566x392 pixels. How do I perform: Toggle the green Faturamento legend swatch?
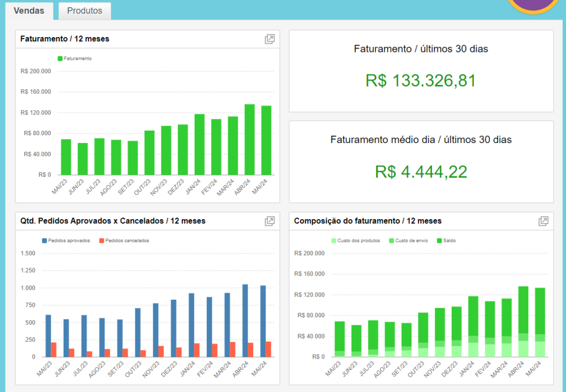pyautogui.click(x=60, y=59)
